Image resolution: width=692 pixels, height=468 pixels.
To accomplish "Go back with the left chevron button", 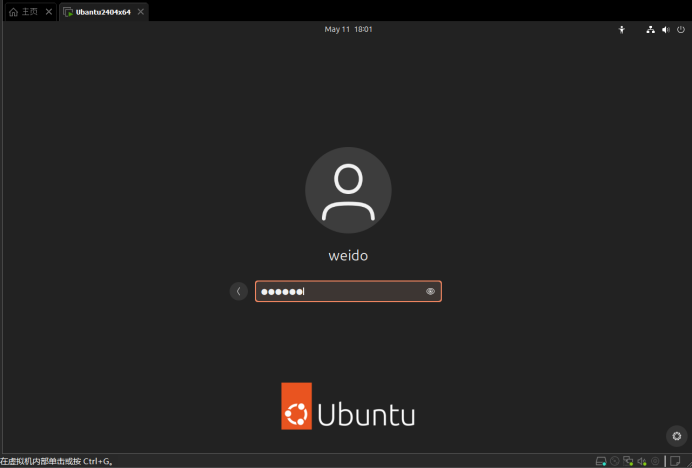I will coord(239,291).
